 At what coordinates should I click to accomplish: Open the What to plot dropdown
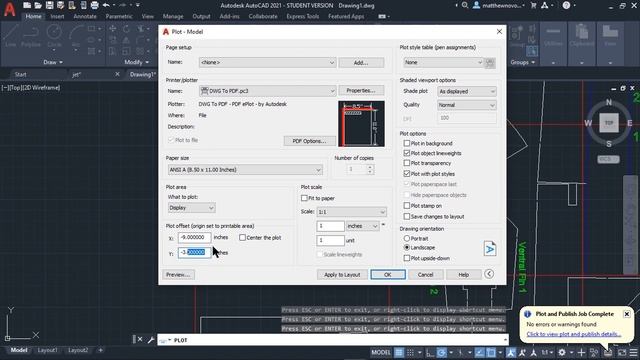pyautogui.click(x=191, y=208)
